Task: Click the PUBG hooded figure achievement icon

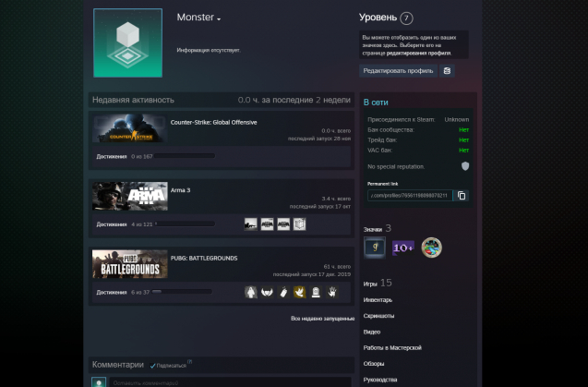Action: tap(250, 292)
